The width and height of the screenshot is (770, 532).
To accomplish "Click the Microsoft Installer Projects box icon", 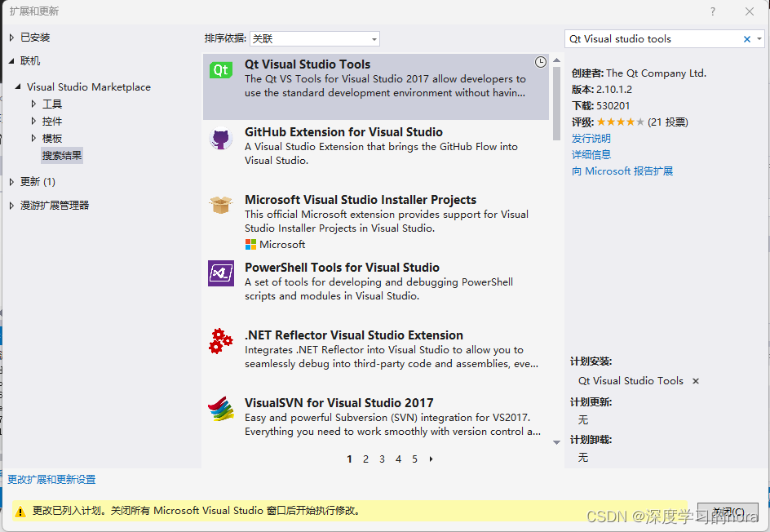I will click(x=220, y=206).
